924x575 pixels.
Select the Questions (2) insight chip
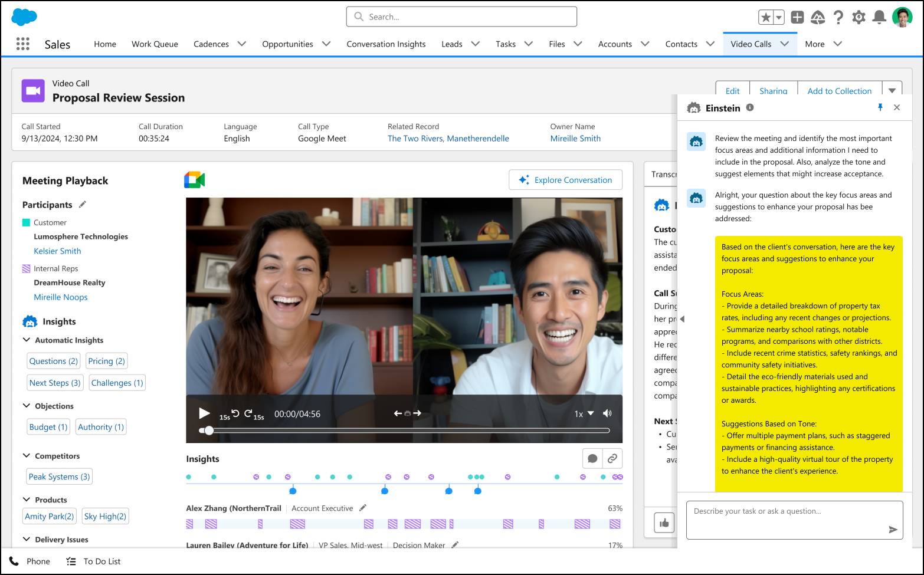53,361
